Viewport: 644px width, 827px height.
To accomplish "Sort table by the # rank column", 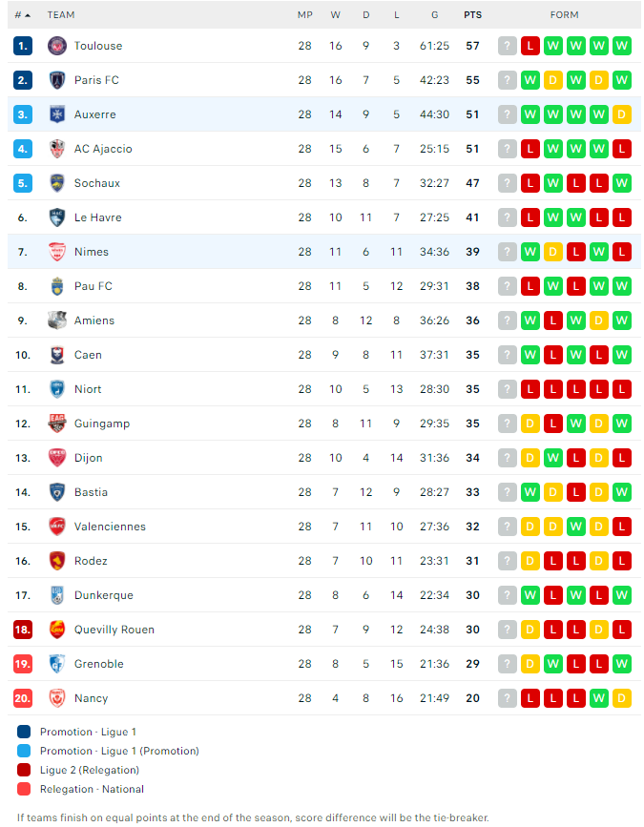I will [x=22, y=15].
